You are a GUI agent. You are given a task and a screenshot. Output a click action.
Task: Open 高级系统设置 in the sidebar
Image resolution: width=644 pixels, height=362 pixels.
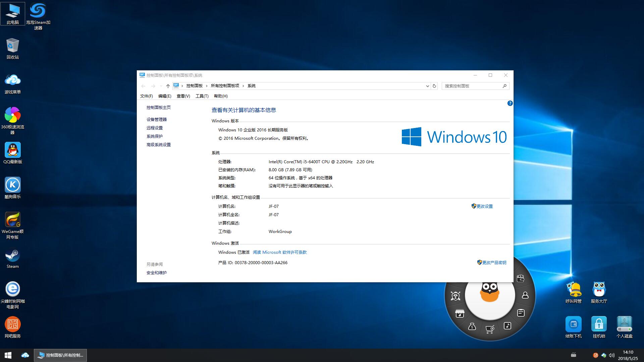point(159,145)
